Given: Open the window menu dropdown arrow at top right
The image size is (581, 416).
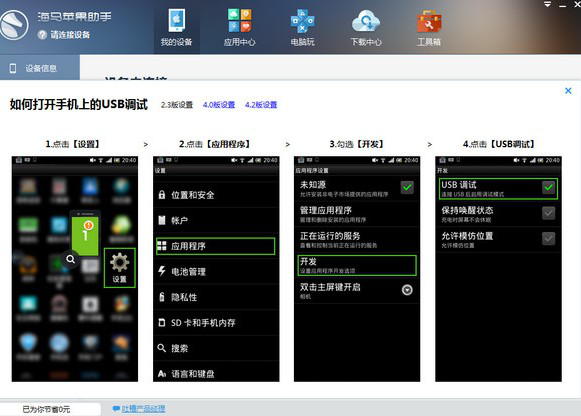Looking at the screenshot, I should (x=547, y=4).
